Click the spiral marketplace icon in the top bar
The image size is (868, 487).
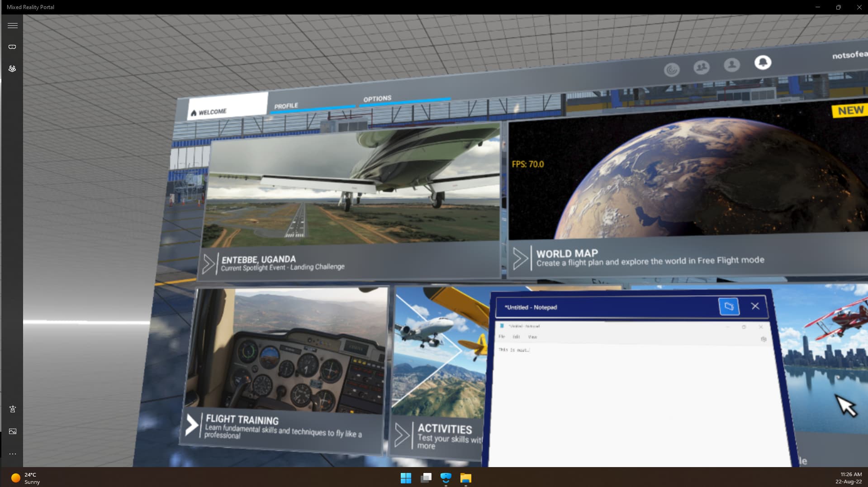click(672, 70)
